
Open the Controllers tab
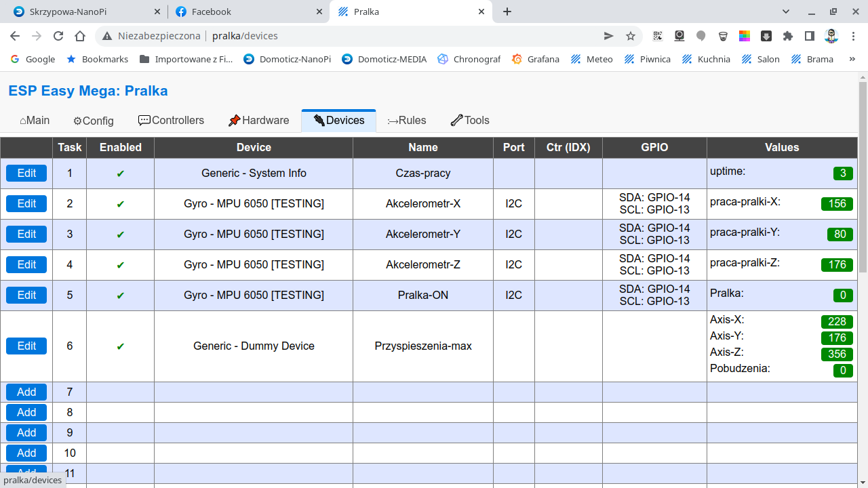171,121
